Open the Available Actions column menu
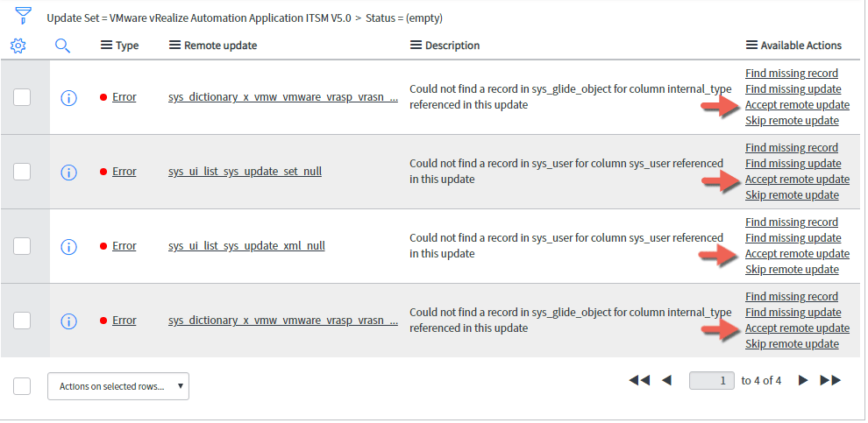Image resolution: width=868 pixels, height=423 pixels. point(751,46)
